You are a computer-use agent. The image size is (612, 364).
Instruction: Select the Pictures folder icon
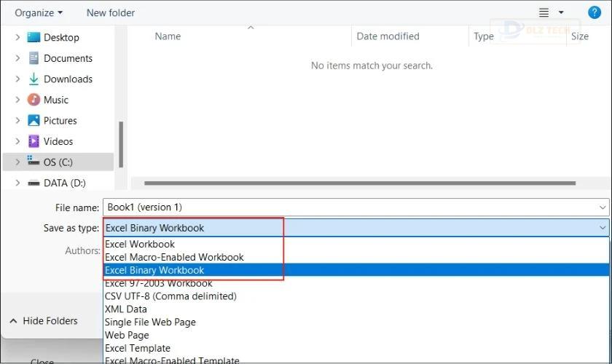click(x=34, y=120)
